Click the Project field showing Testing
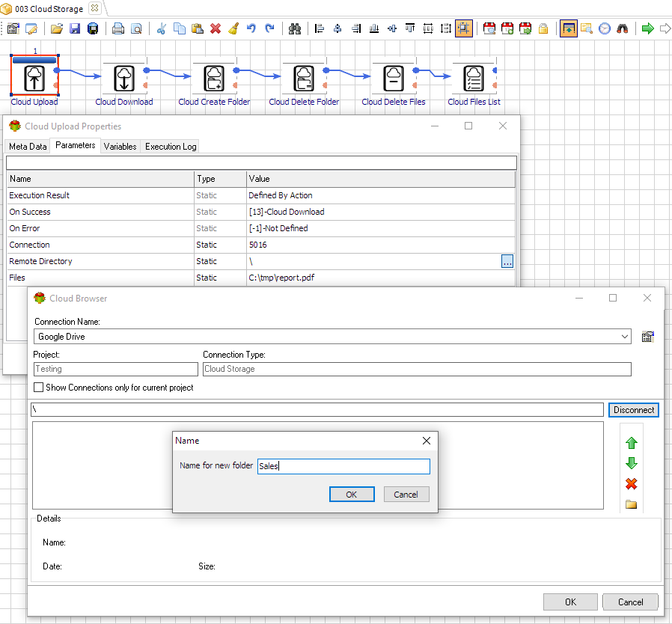 (116, 369)
